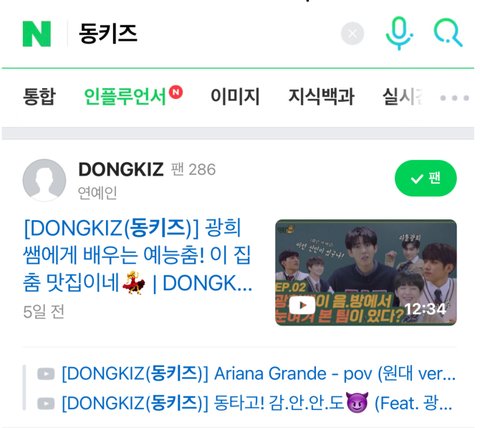Open Ariana Grande pov video link
Screen dimensions: 480x428
[259, 374]
